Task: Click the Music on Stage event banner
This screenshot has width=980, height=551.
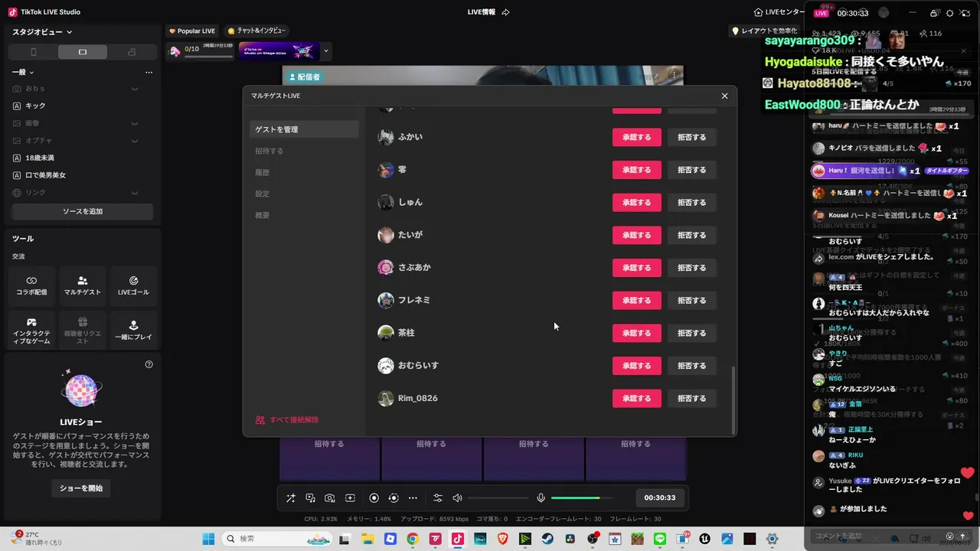Action: coord(279,51)
